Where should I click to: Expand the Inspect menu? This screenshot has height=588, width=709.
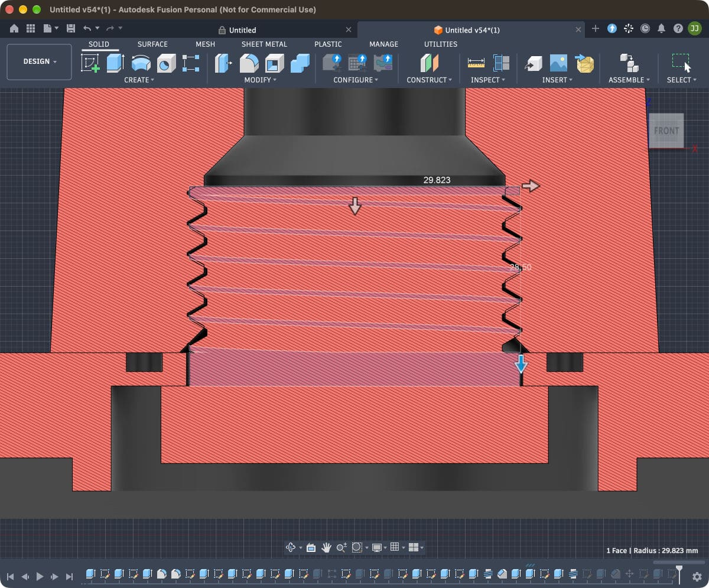488,80
